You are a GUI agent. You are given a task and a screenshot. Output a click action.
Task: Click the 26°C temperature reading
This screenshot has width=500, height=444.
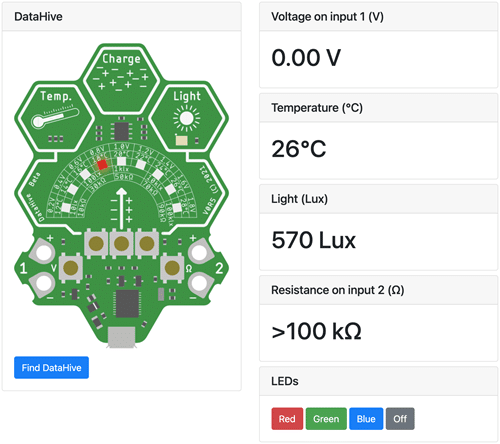(299, 149)
